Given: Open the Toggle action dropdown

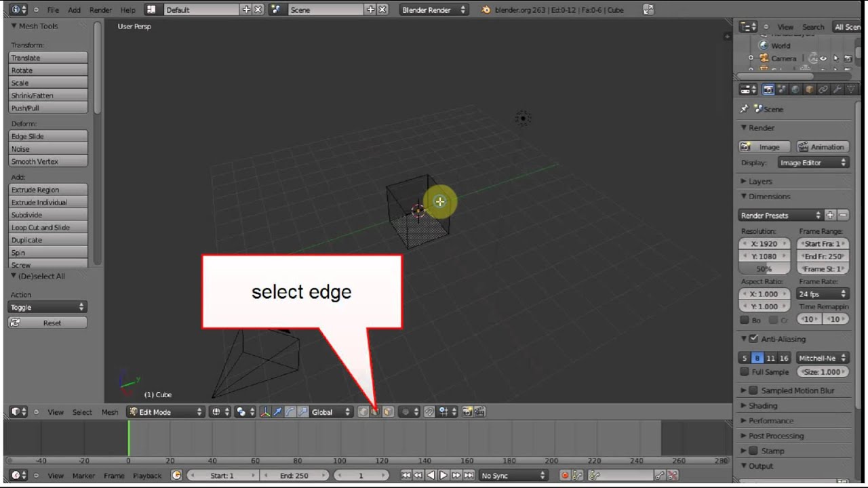Looking at the screenshot, I should 47,307.
